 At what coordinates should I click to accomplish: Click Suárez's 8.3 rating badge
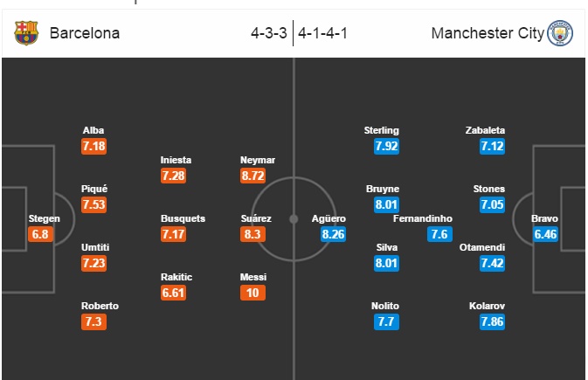coord(252,234)
